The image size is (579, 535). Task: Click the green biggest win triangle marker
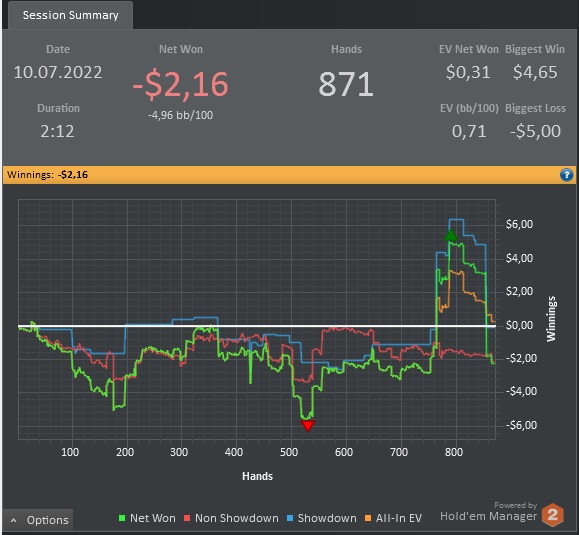tap(450, 236)
